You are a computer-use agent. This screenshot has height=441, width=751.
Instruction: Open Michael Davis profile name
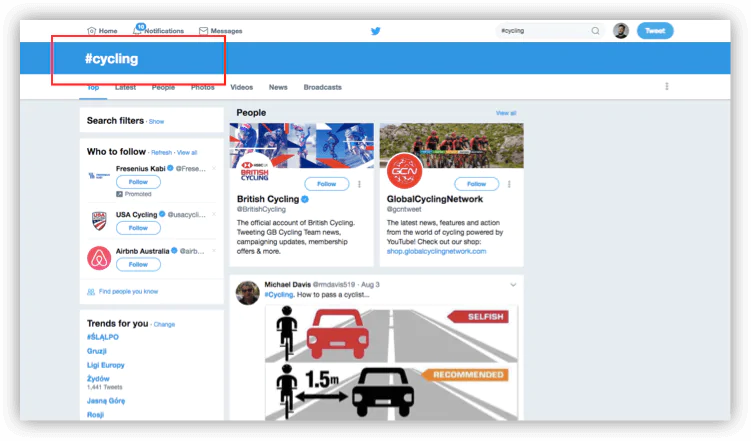(x=287, y=285)
